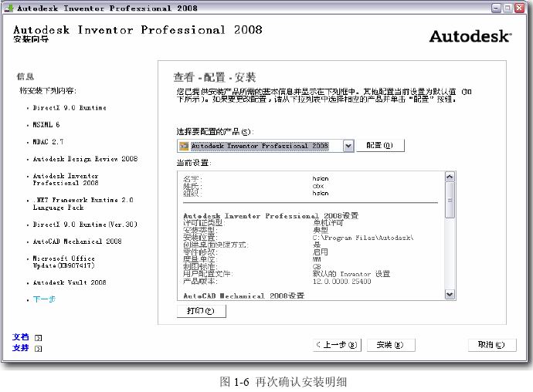The width and height of the screenshot is (533, 392).
Task: Click the install path C:\Program Files\Autodesk\
Action: (x=363, y=238)
